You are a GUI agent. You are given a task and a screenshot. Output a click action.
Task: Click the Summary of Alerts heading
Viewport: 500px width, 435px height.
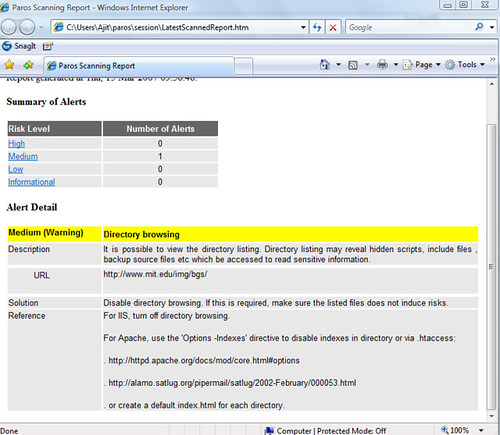[46, 102]
